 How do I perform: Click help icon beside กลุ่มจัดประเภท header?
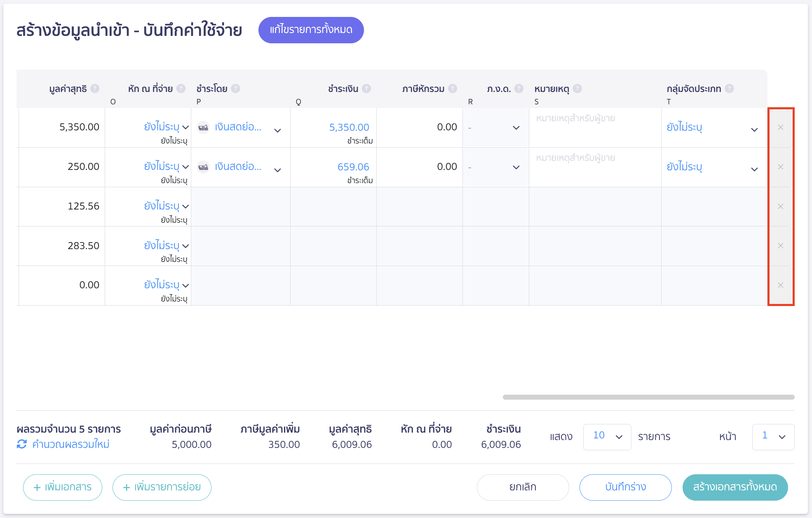(x=730, y=88)
